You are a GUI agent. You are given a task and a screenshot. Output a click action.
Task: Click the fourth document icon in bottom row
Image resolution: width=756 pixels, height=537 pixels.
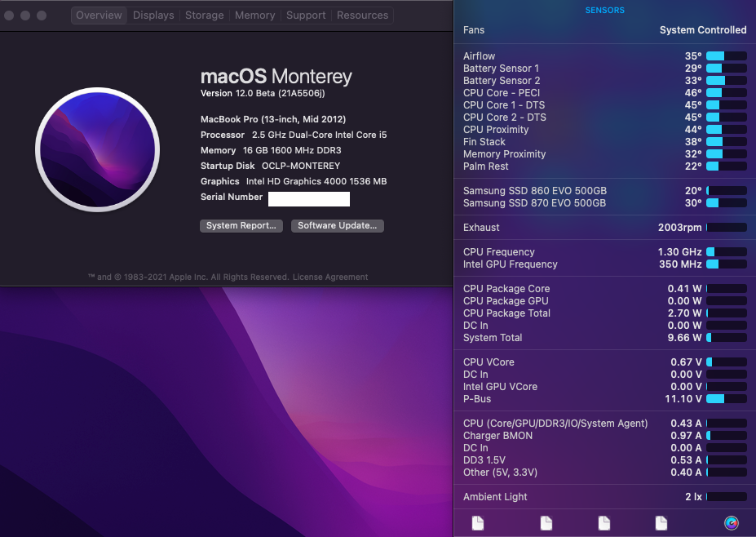(x=661, y=523)
